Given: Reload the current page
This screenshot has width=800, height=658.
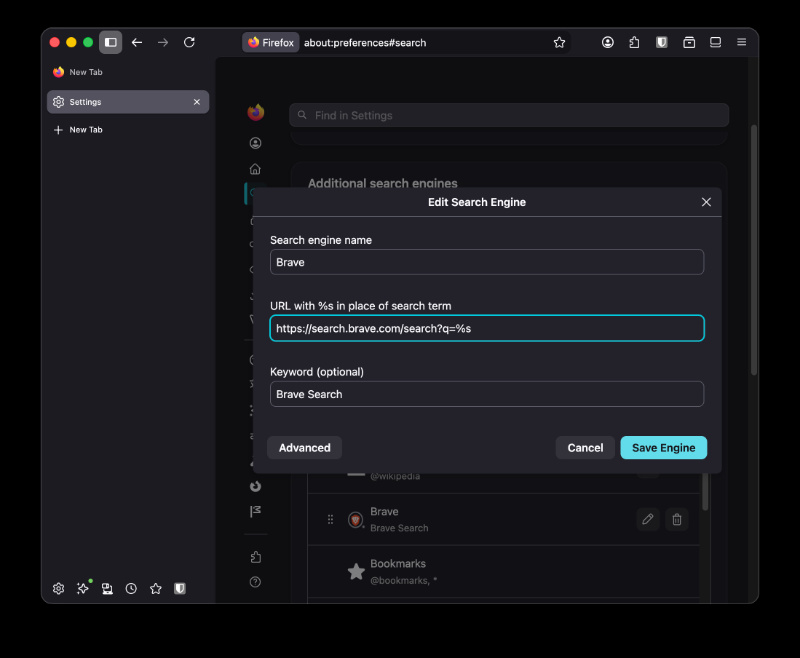Looking at the screenshot, I should (x=189, y=42).
